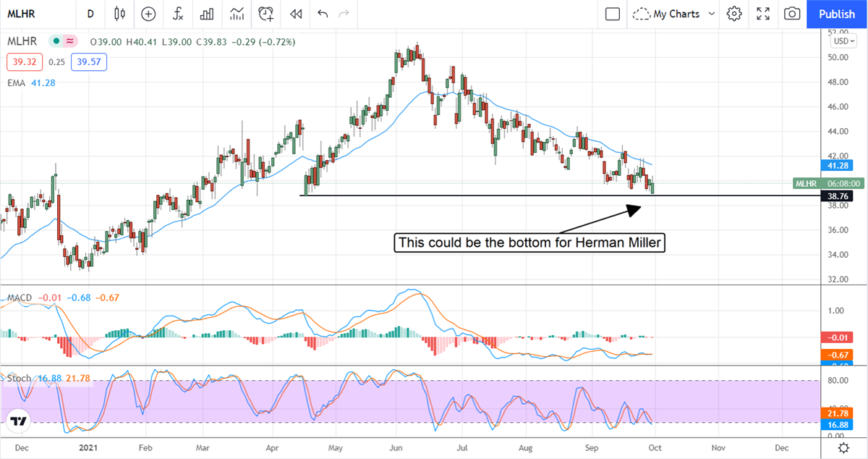Start bar replay with the rewind icon
868x459 pixels.
[x=295, y=14]
